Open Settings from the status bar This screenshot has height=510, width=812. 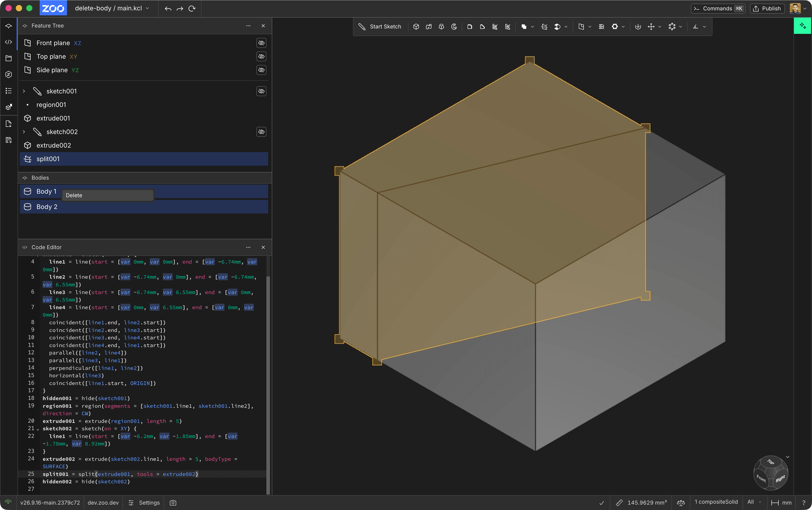click(x=144, y=503)
